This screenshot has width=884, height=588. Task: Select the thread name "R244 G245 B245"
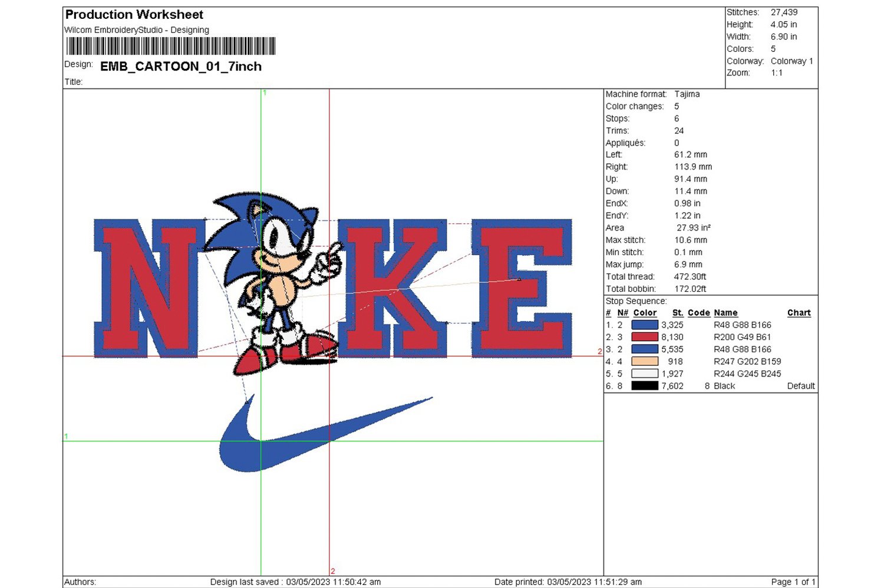click(747, 374)
